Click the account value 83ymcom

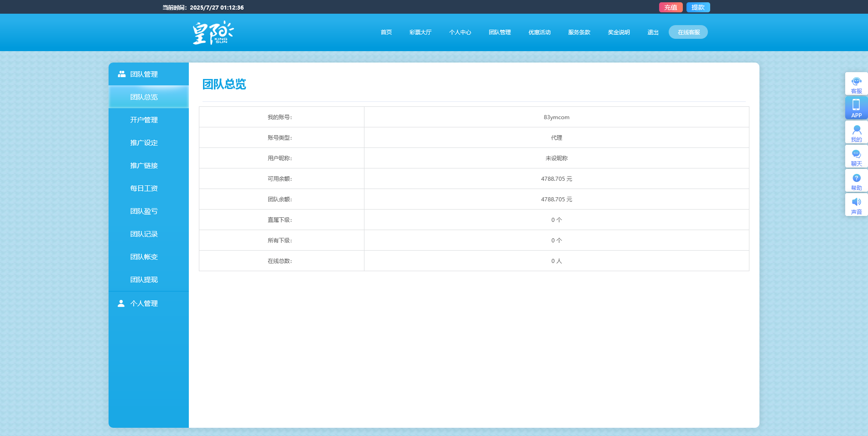point(556,117)
